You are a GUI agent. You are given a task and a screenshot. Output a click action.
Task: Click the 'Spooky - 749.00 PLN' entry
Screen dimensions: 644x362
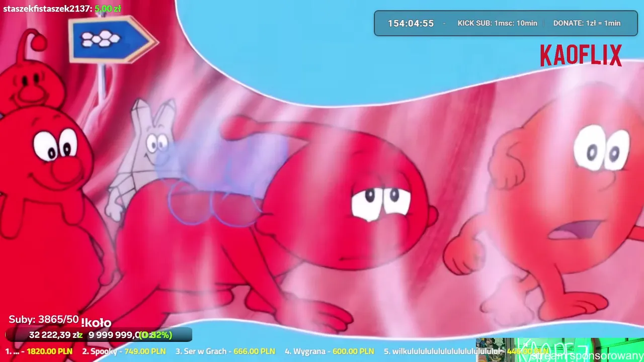pyautogui.click(x=124, y=351)
